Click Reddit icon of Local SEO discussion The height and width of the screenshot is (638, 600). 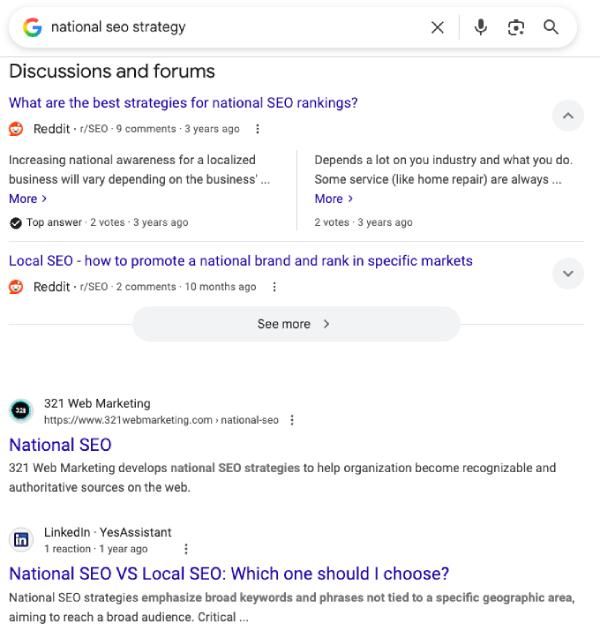(16, 287)
